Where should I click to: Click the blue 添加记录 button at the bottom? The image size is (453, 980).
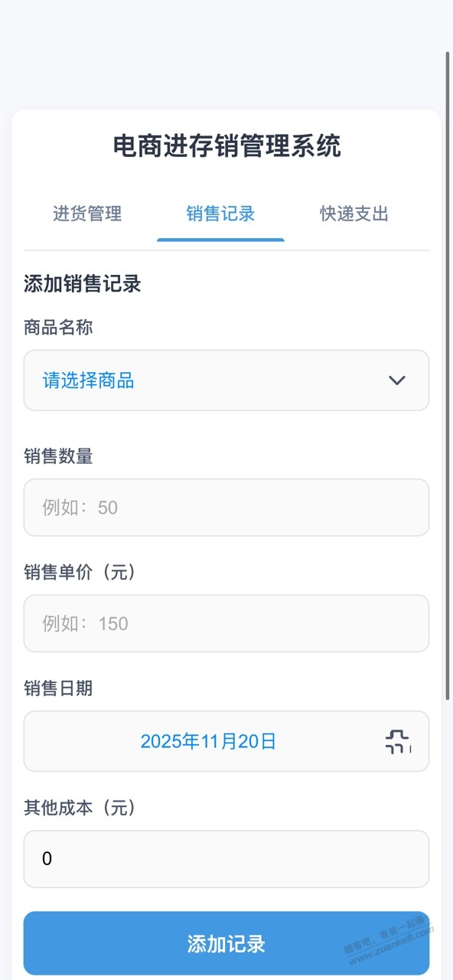pyautogui.click(x=226, y=943)
